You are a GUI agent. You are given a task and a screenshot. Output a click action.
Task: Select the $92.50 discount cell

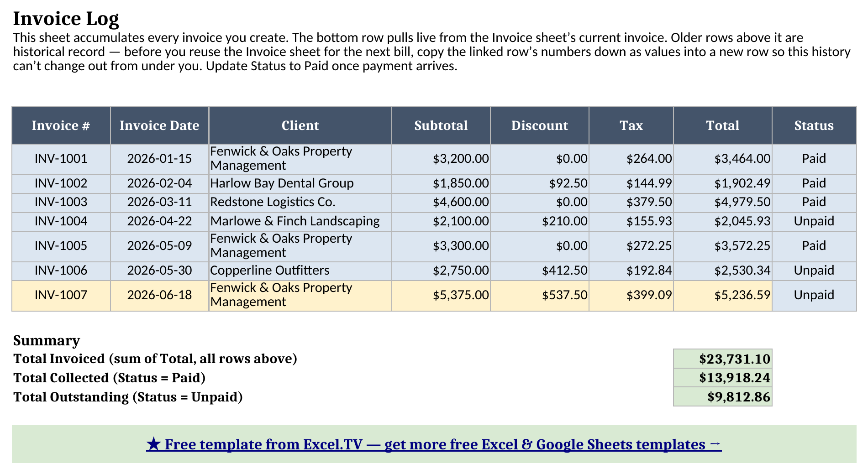point(540,183)
